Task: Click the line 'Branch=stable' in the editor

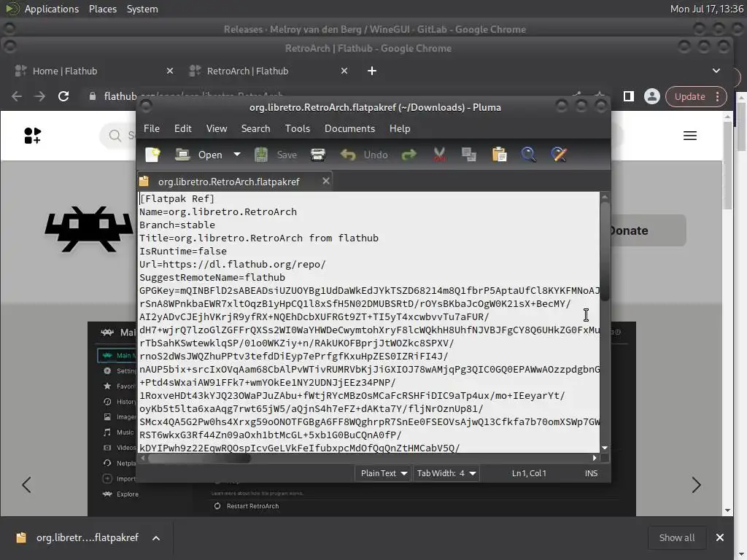Action: [x=177, y=225]
